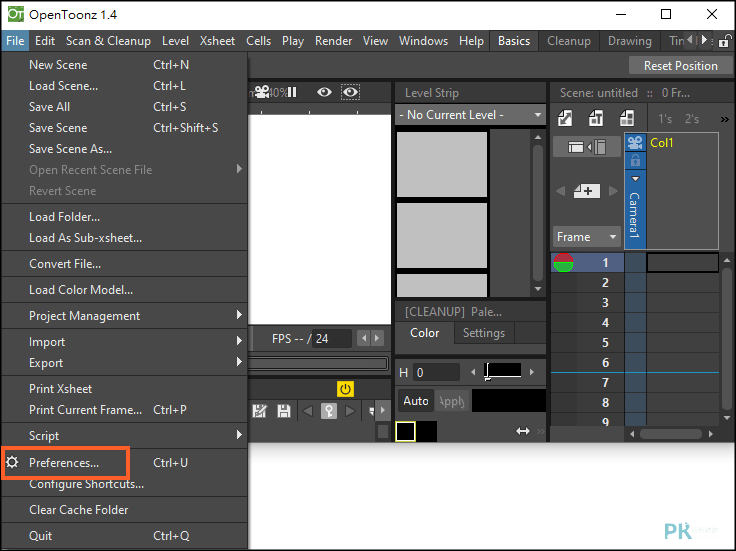Switch to the Cleanup room tab
Screen dimensions: 736x551
569,41
